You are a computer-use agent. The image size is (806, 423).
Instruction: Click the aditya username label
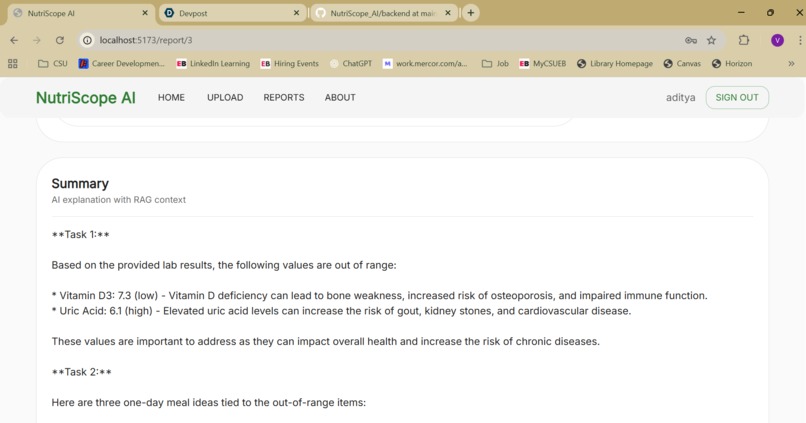681,98
